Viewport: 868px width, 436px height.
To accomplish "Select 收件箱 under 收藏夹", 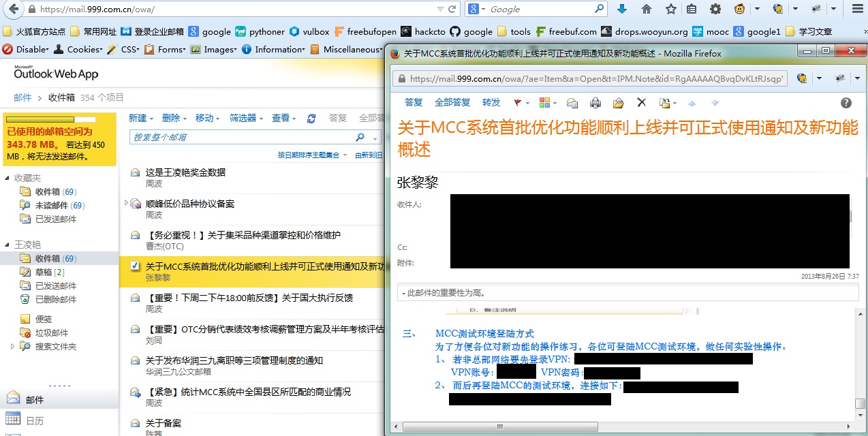I will pyautogui.click(x=48, y=192).
